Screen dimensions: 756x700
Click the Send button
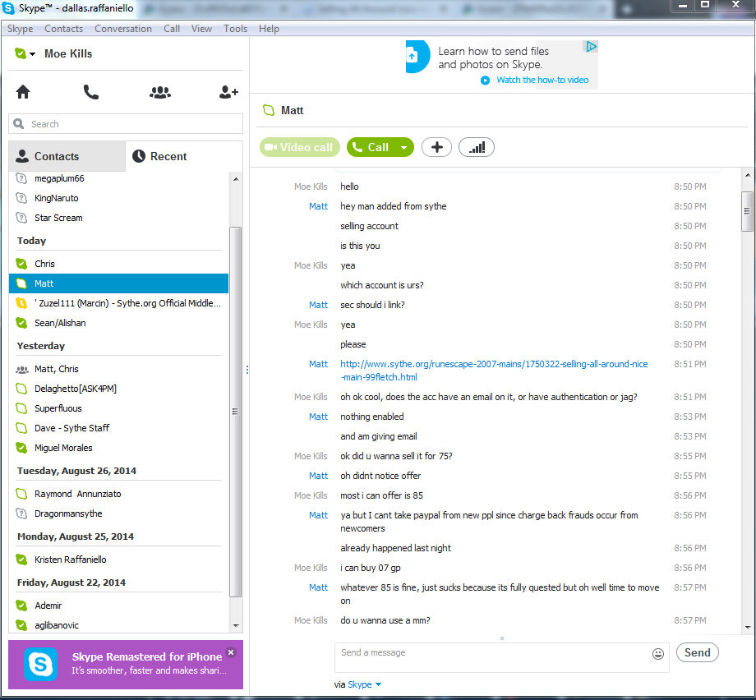pos(697,652)
